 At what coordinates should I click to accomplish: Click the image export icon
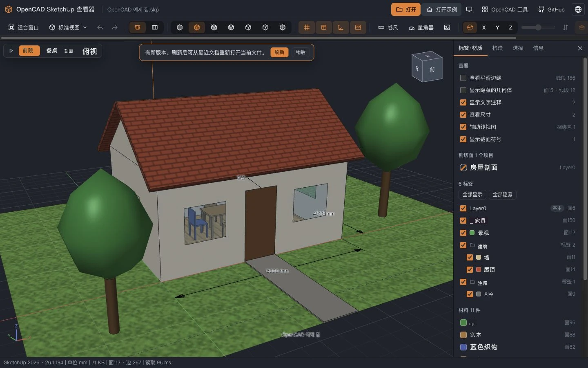click(447, 27)
